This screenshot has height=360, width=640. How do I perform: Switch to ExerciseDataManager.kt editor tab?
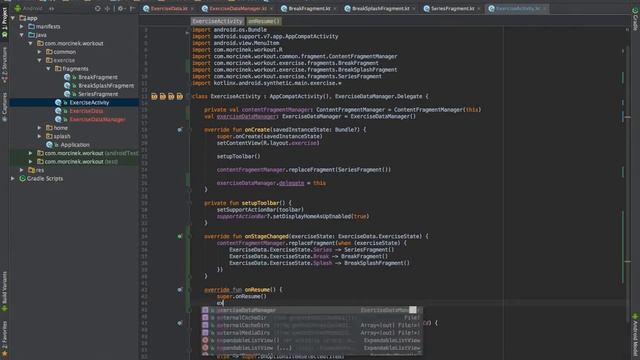pos(238,9)
